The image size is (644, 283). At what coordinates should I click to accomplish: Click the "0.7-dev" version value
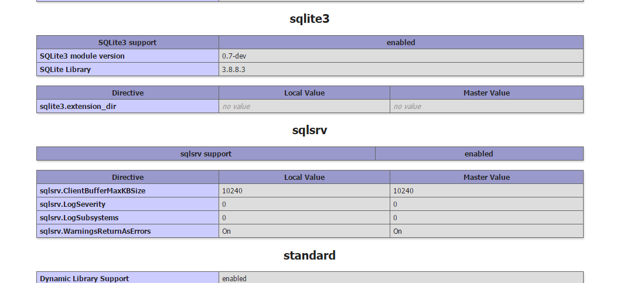click(x=234, y=56)
